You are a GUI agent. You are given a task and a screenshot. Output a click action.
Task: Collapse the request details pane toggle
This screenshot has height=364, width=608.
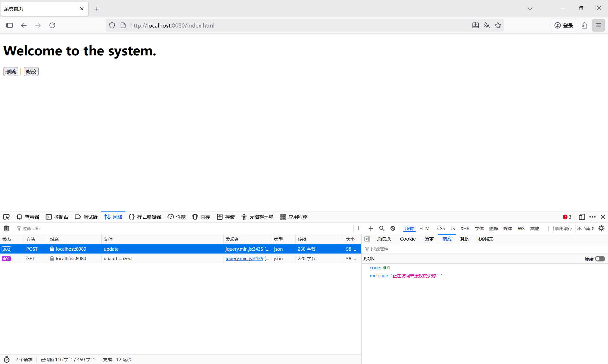coord(367,239)
